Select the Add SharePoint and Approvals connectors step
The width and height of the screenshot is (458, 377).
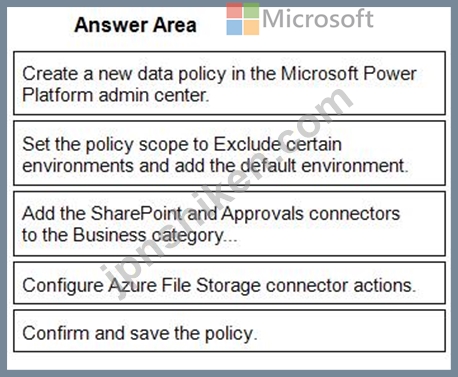coord(229,223)
